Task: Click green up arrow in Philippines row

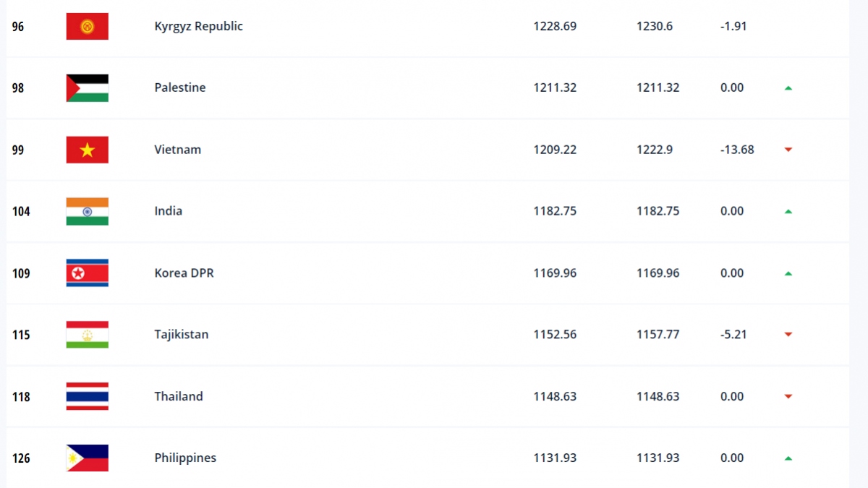Action: point(788,458)
